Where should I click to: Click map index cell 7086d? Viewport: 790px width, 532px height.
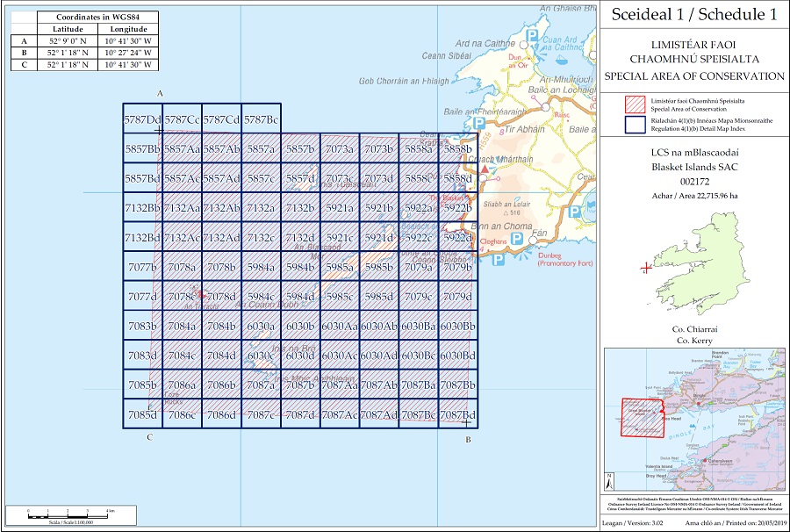(x=221, y=414)
